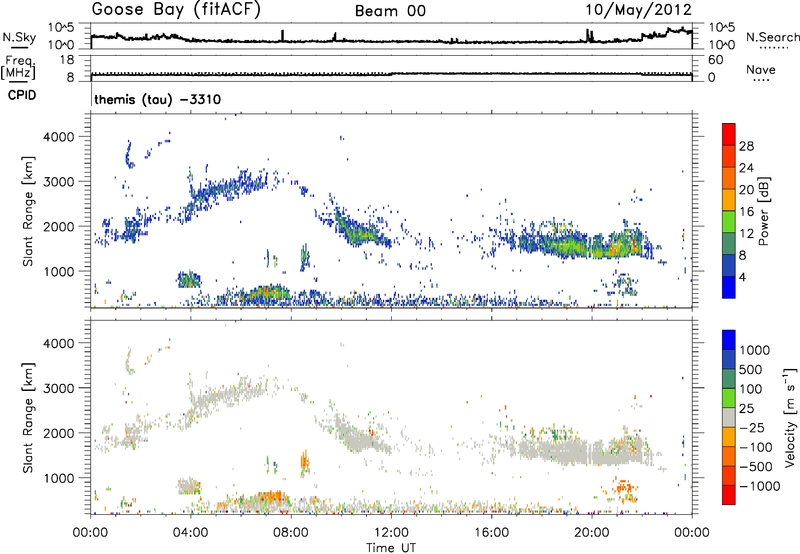Click the velocity scale value '-25'
This screenshot has height=554, width=800.
point(754,427)
